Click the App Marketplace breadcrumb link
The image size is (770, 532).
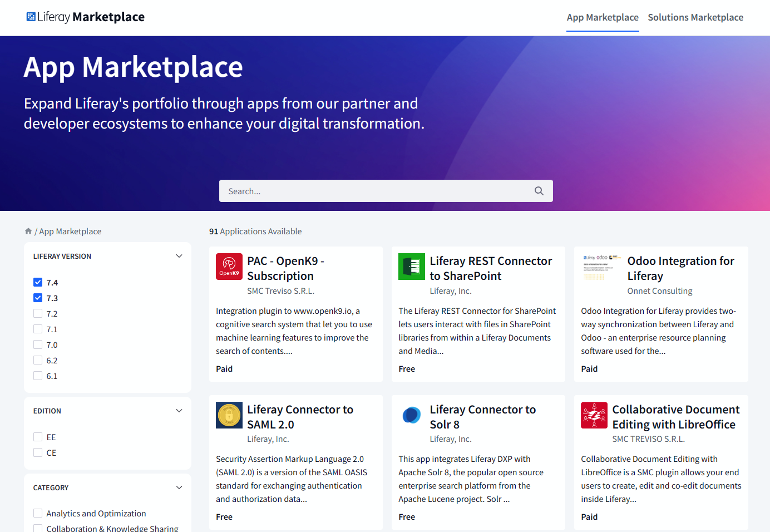tap(70, 231)
